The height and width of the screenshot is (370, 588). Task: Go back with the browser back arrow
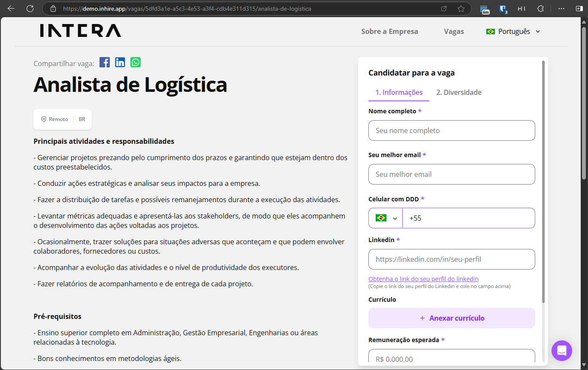point(11,9)
